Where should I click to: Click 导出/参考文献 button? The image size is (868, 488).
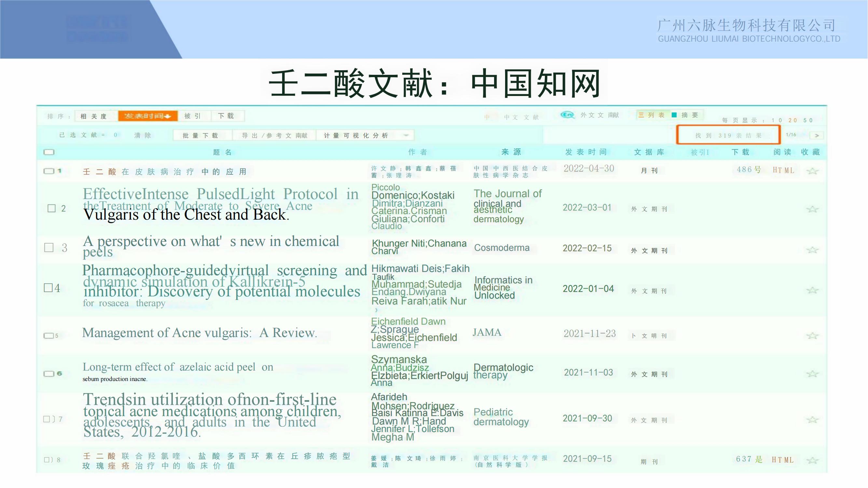pyautogui.click(x=275, y=135)
